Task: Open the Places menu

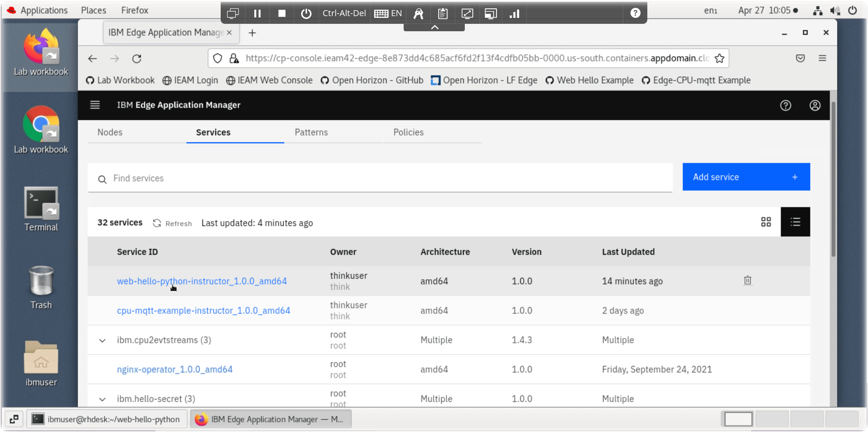Action: [94, 10]
